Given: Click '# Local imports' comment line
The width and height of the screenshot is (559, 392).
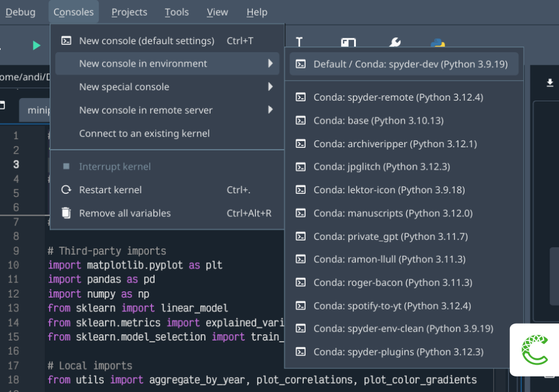Looking at the screenshot, I should tap(90, 366).
